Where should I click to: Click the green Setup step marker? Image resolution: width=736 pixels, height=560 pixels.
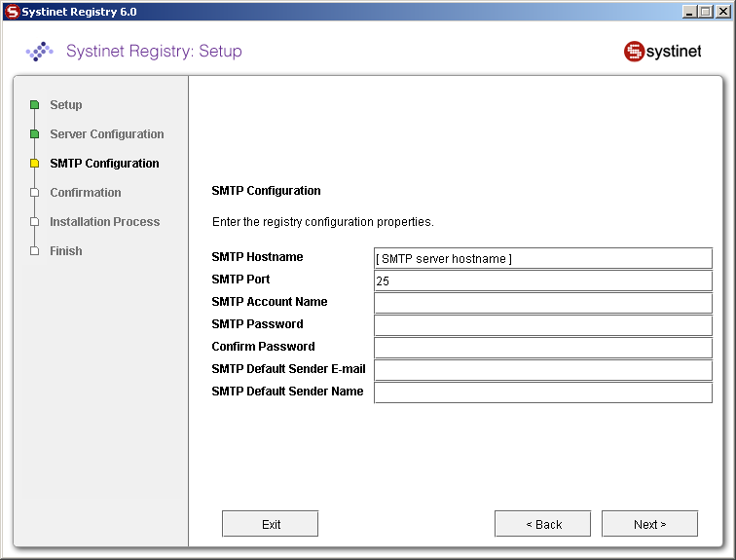point(34,104)
